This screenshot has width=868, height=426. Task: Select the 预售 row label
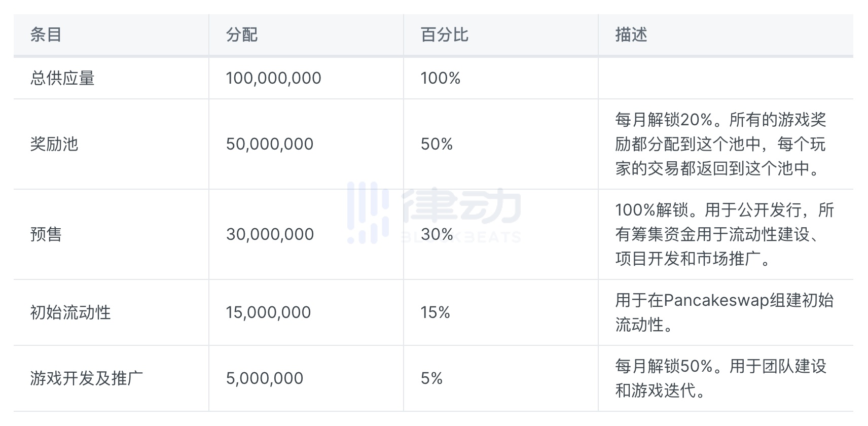point(46,234)
